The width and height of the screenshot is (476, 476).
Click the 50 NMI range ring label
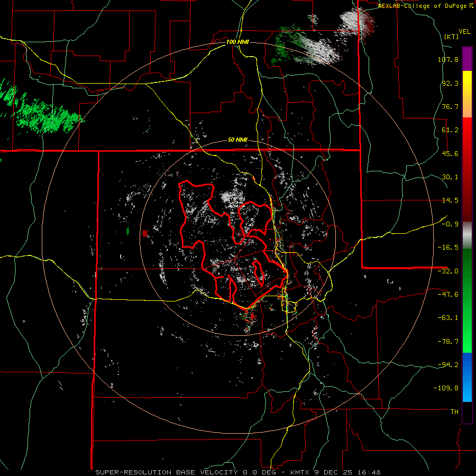[237, 140]
